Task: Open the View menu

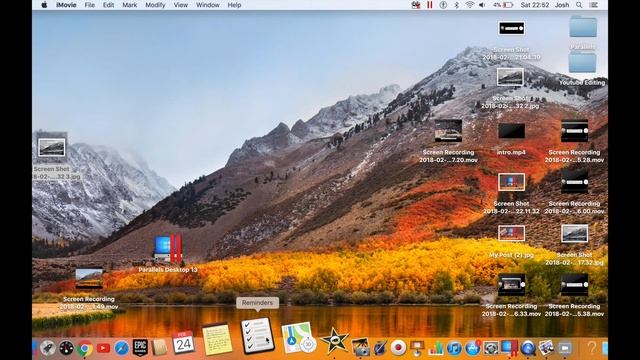Action: 180,5
